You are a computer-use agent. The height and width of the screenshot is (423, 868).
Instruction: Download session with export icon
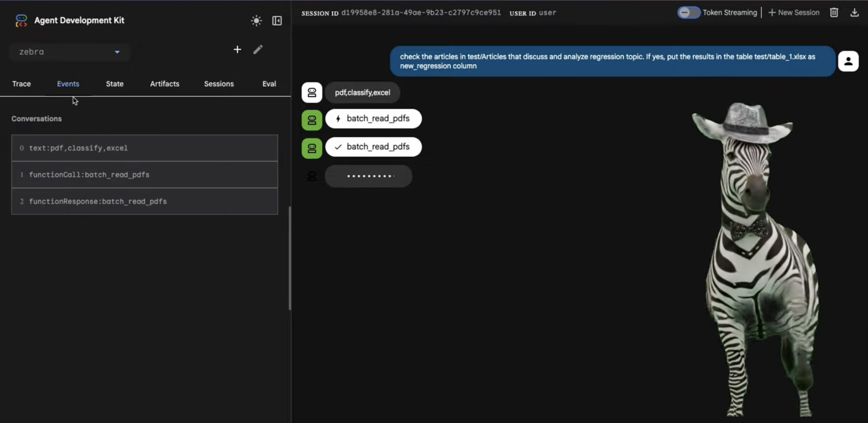(x=854, y=13)
